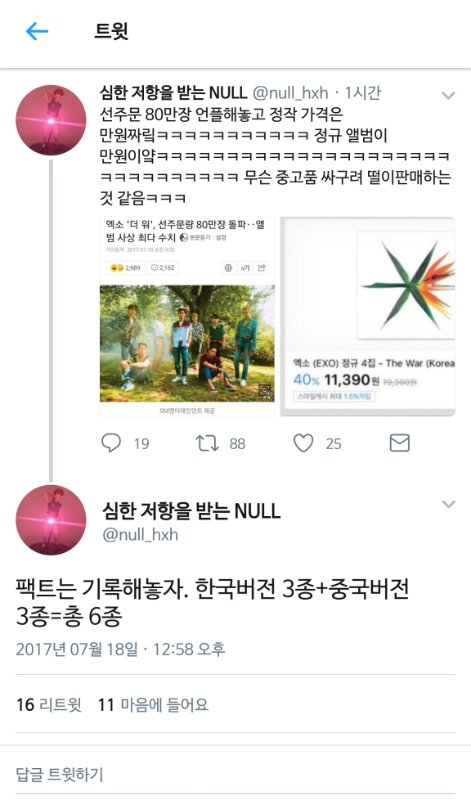This screenshot has height=800, width=471.
Task: Tap the @null_hxh handle below the name
Action: [140, 535]
